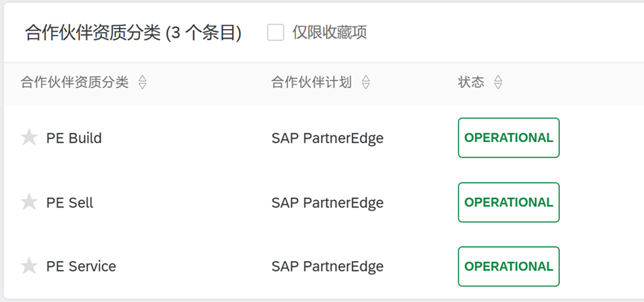Screen dimensions: 644x302
Task: Select SAP PartnerEdge in PE Sell row
Action: [328, 203]
